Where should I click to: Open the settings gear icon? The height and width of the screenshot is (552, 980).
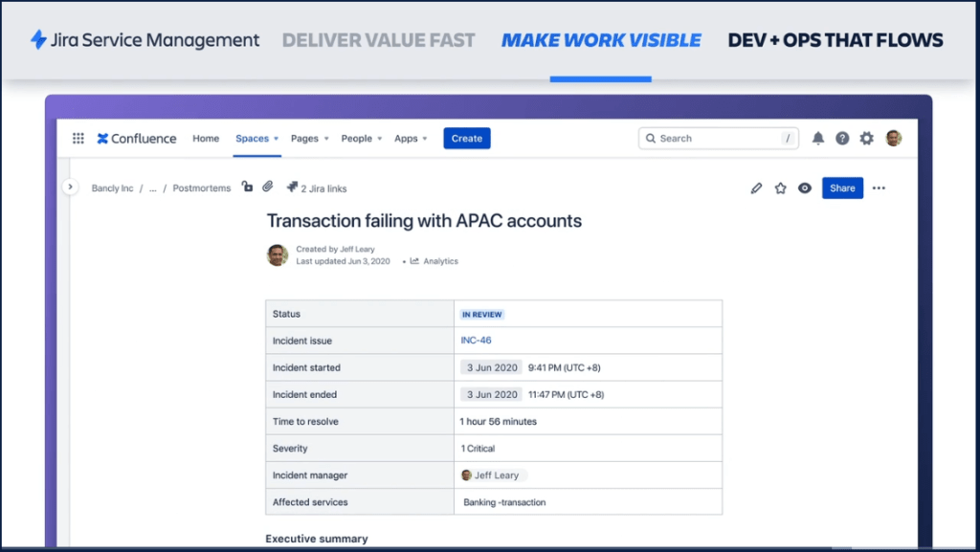coord(866,139)
